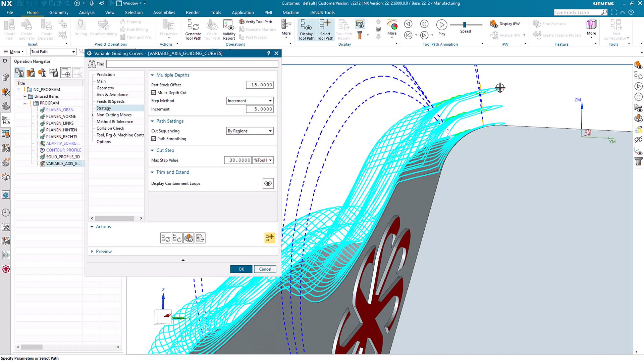Toggle the Path Smoothing checkbox
The height and width of the screenshot is (362, 644).
154,139
